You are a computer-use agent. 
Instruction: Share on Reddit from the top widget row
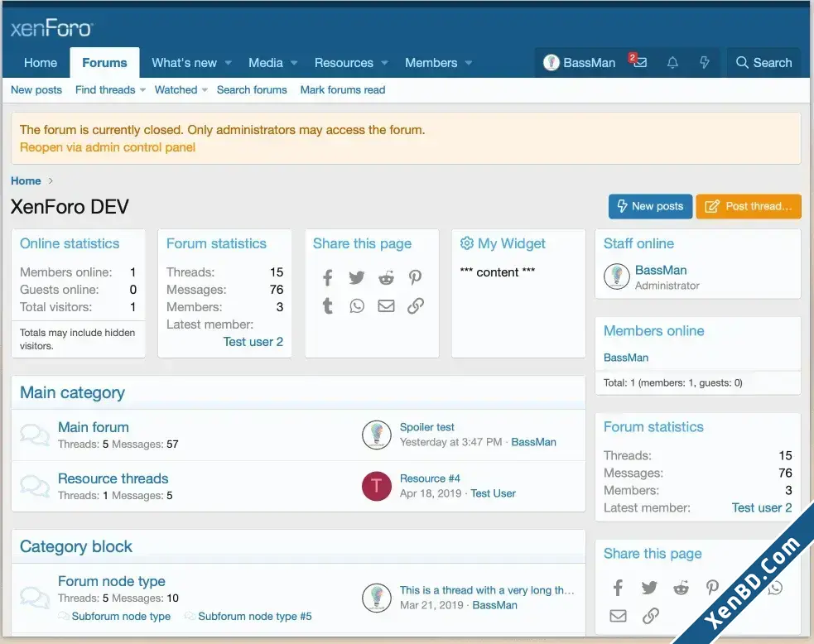[x=386, y=277]
